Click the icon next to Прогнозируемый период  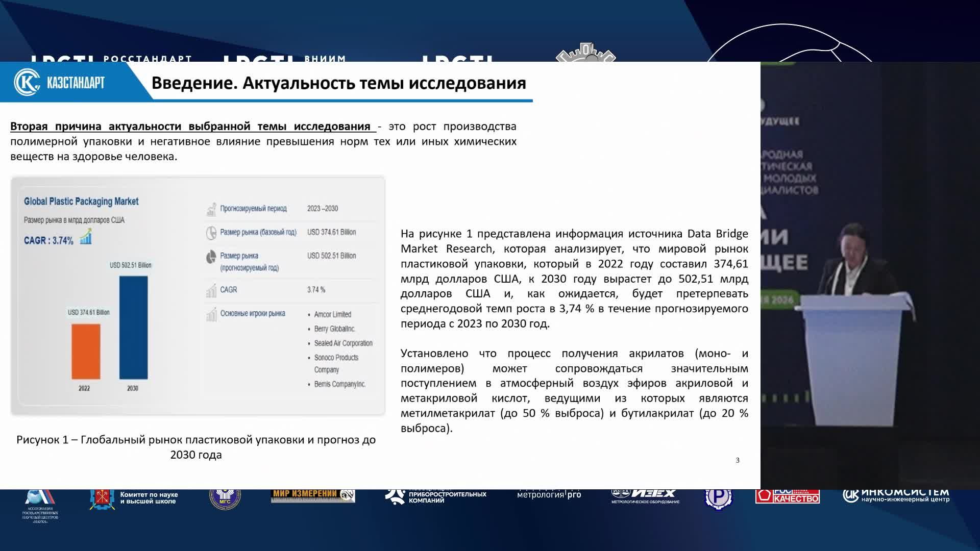211,209
